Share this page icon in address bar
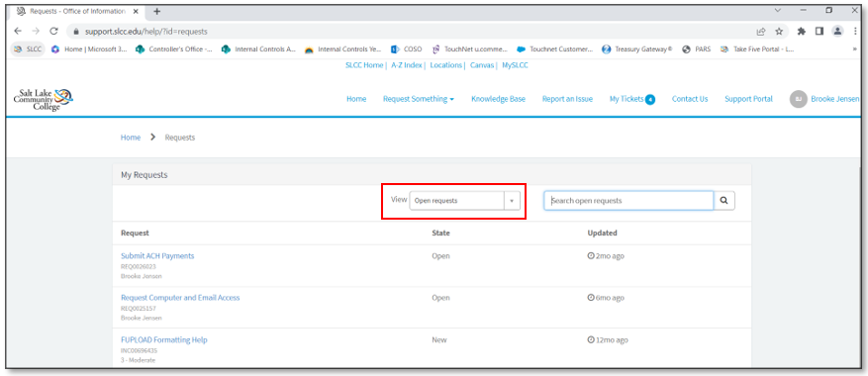The width and height of the screenshot is (868, 376). pos(762,32)
